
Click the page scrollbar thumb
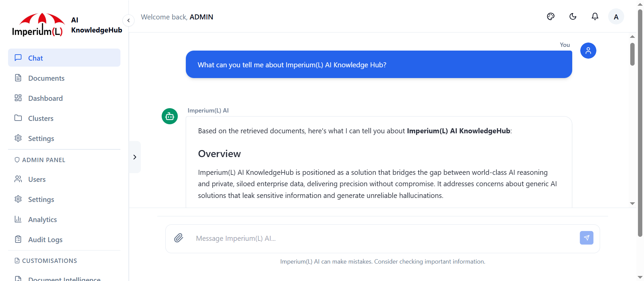point(640,123)
